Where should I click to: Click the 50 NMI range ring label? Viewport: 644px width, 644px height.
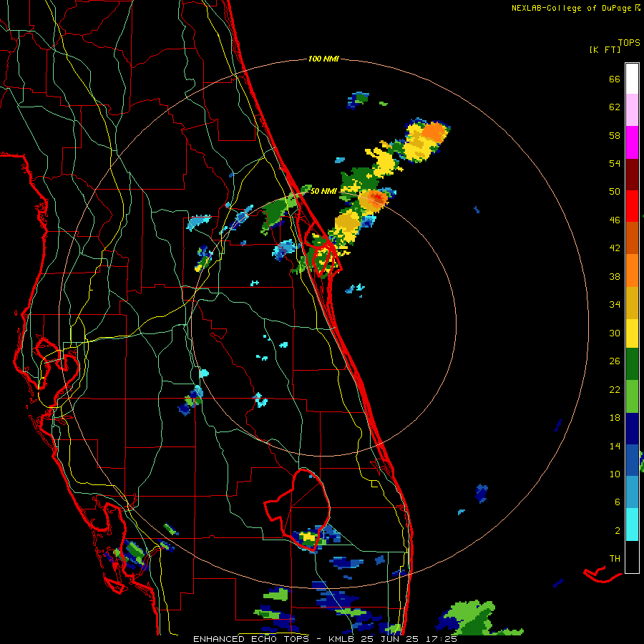[x=323, y=191]
